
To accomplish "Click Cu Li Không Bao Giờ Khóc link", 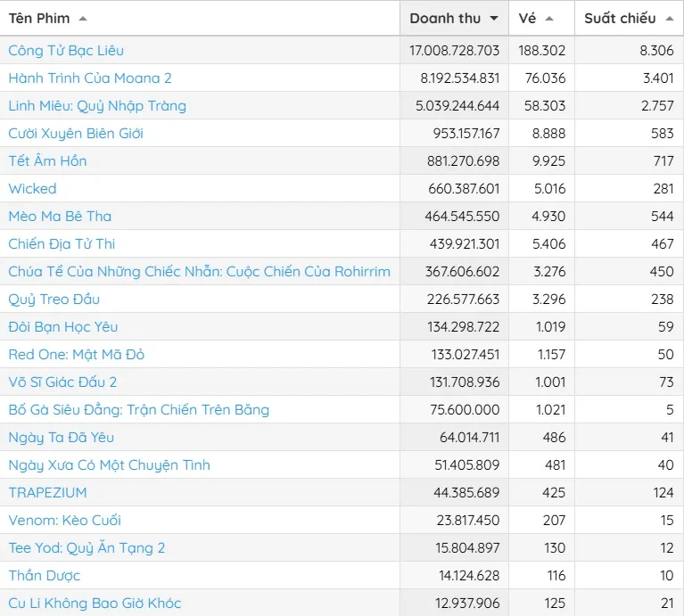I will [95, 604].
